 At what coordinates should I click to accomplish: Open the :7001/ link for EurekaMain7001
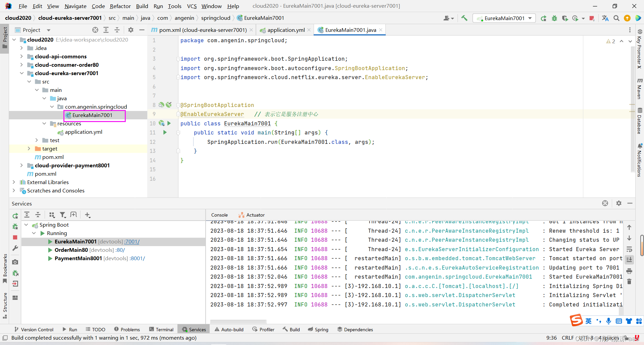pyautogui.click(x=132, y=241)
